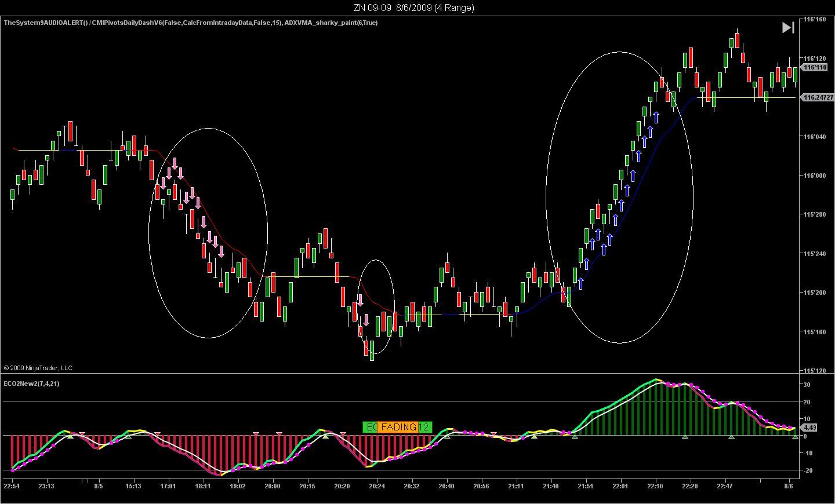
Task: Click the 8/5 date label on time axis
Action: click(x=99, y=486)
